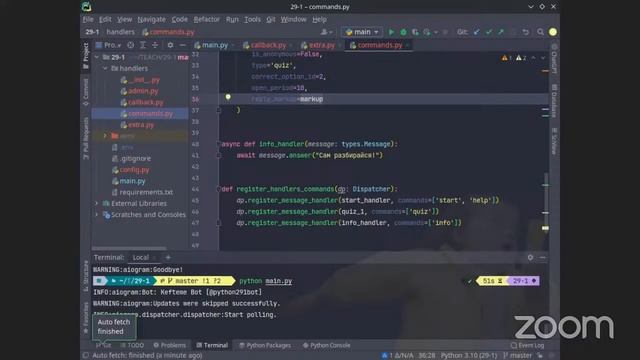Open admin.py in the project tree

[x=143, y=91]
